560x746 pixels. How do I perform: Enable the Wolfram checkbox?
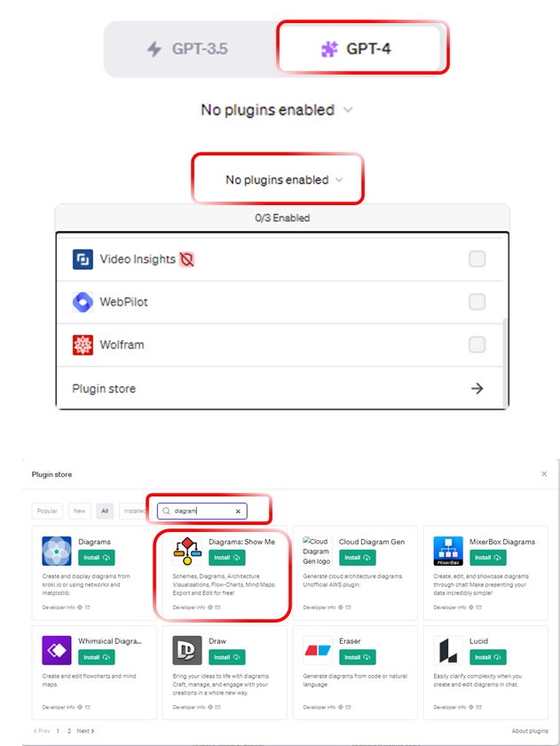pos(477,345)
